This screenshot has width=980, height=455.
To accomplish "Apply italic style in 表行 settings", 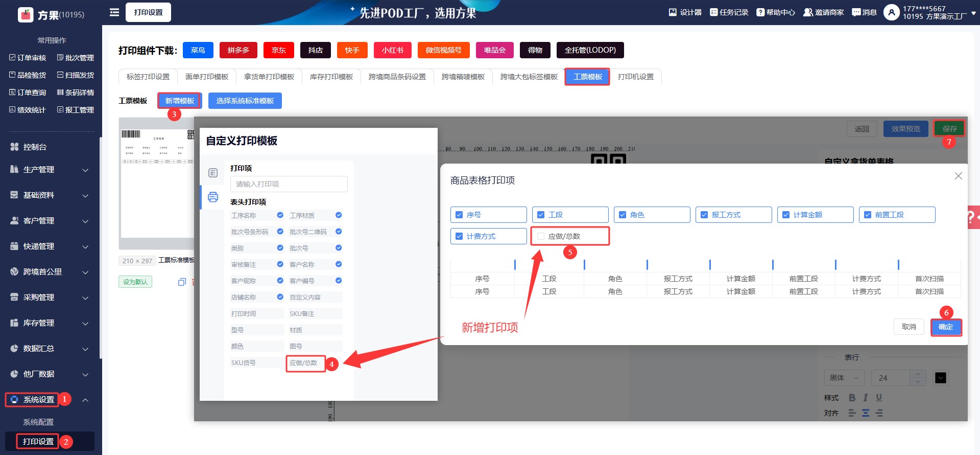I will click(x=866, y=398).
